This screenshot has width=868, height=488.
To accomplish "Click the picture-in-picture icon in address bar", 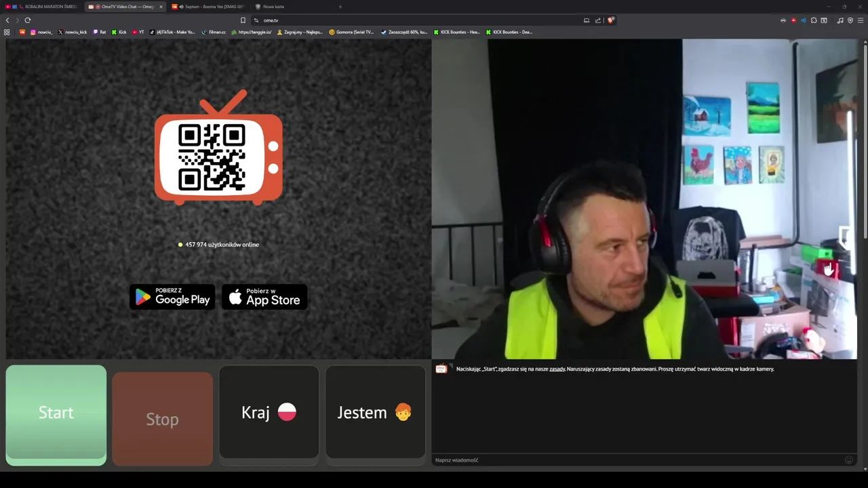I will [x=587, y=20].
